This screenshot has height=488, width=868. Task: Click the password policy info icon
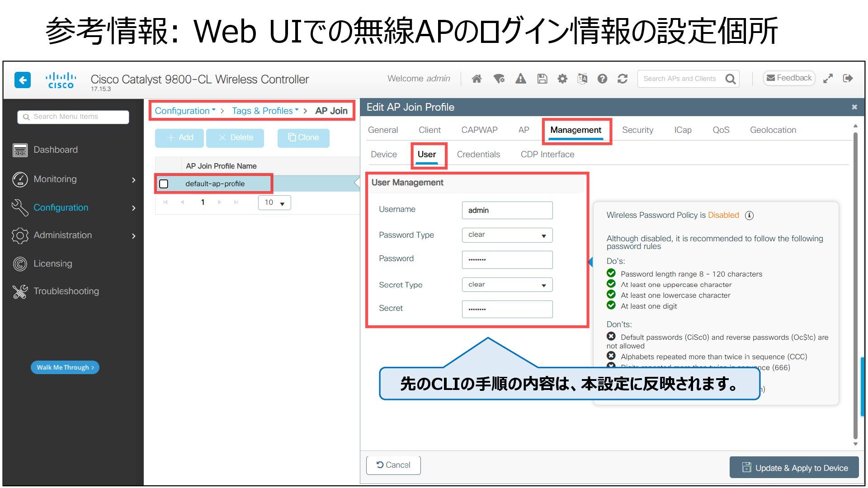(749, 216)
